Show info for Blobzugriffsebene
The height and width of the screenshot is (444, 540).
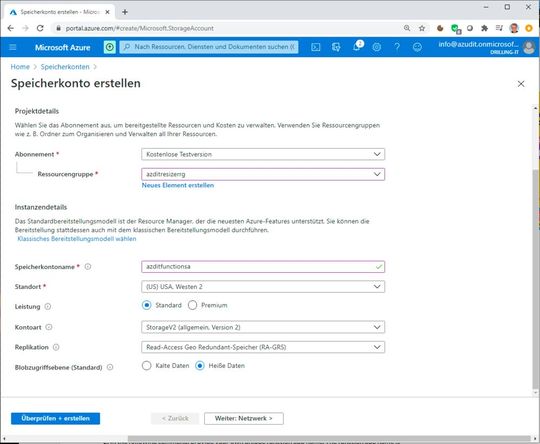coord(110,367)
